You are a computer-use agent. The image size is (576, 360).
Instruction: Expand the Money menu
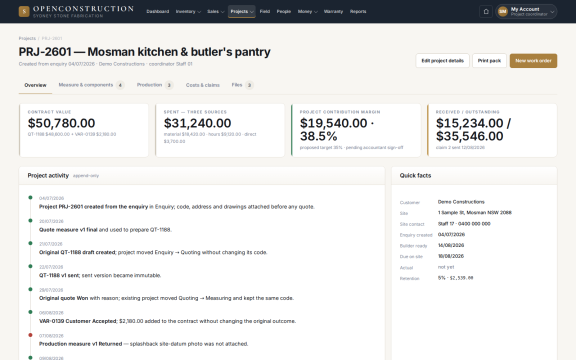tap(307, 11)
